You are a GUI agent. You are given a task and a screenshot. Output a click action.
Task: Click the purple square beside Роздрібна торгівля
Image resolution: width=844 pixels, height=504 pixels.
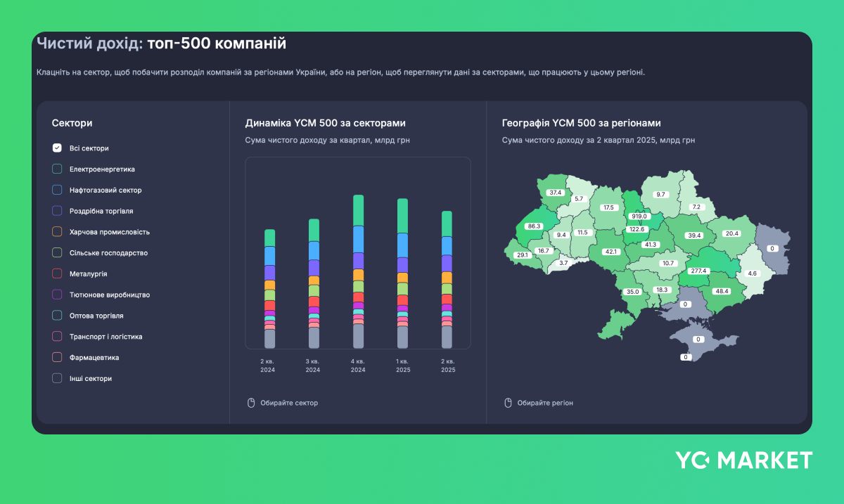click(56, 210)
